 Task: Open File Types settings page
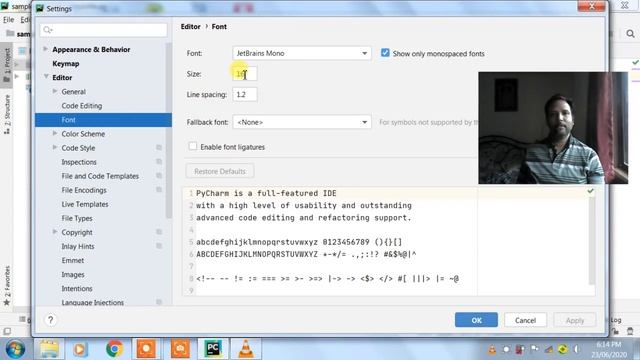coord(77,218)
